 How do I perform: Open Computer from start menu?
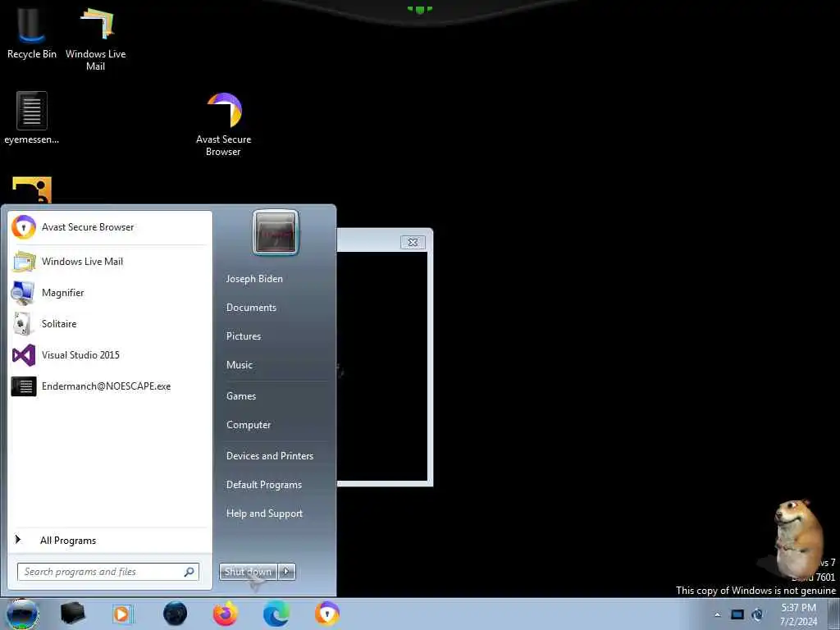point(249,425)
